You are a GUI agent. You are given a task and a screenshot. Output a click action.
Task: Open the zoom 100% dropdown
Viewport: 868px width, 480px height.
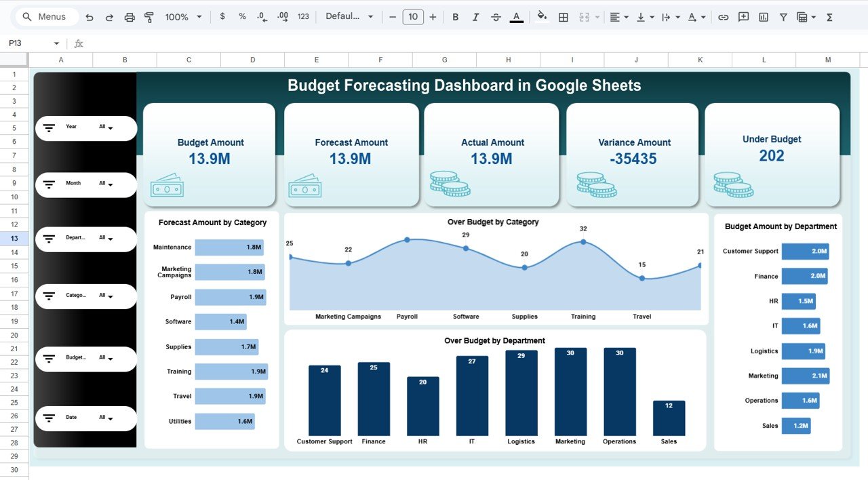(x=183, y=17)
